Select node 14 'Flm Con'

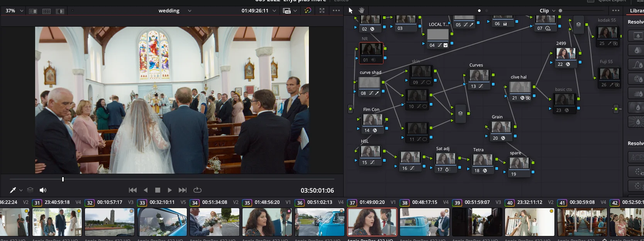[x=373, y=124]
